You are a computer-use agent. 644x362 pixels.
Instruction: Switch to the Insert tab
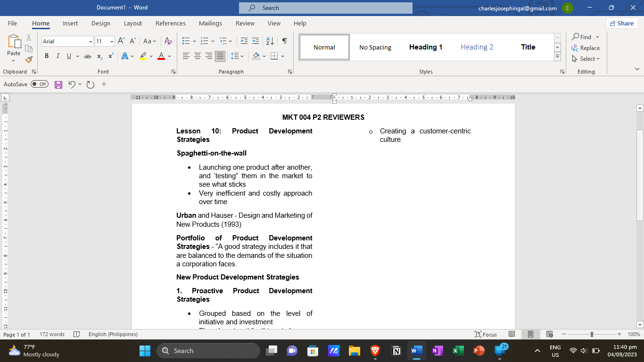point(70,23)
